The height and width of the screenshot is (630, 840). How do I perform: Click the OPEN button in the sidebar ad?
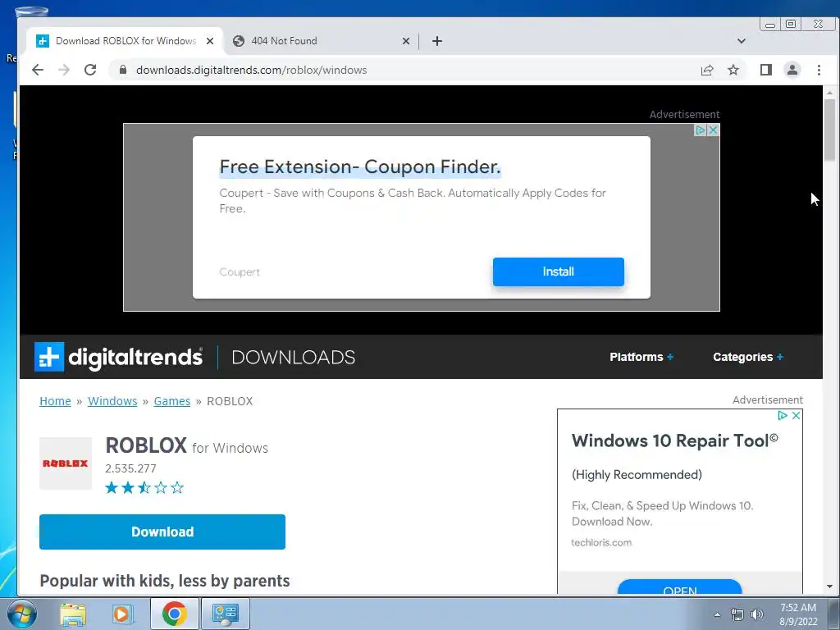pyautogui.click(x=680, y=587)
